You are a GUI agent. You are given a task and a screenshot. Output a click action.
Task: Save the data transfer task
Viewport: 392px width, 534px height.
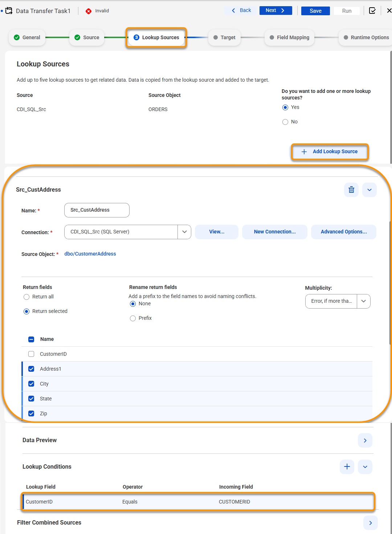315,11
